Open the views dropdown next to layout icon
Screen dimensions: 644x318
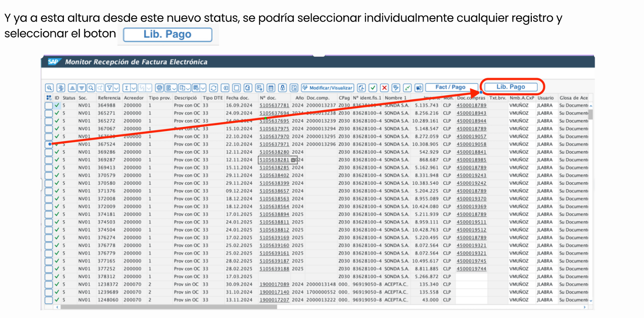click(x=202, y=88)
